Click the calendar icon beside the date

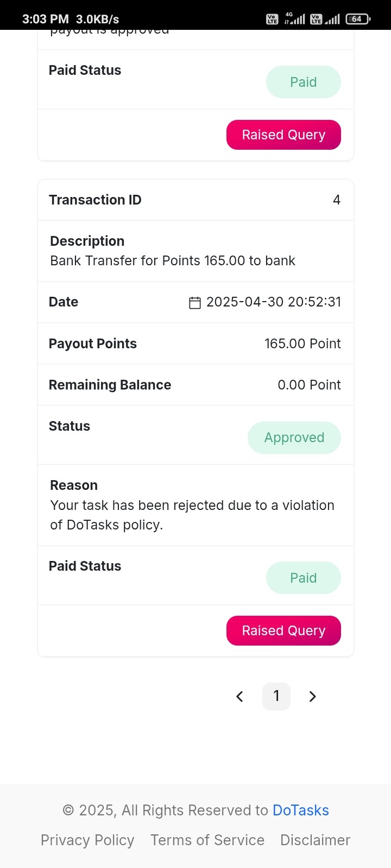coord(194,303)
